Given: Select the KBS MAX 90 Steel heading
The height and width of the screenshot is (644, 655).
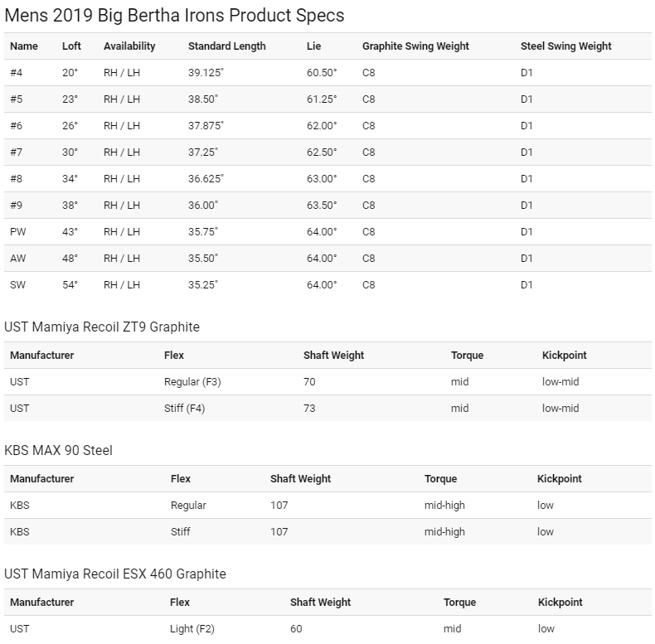Looking at the screenshot, I should tap(59, 450).
